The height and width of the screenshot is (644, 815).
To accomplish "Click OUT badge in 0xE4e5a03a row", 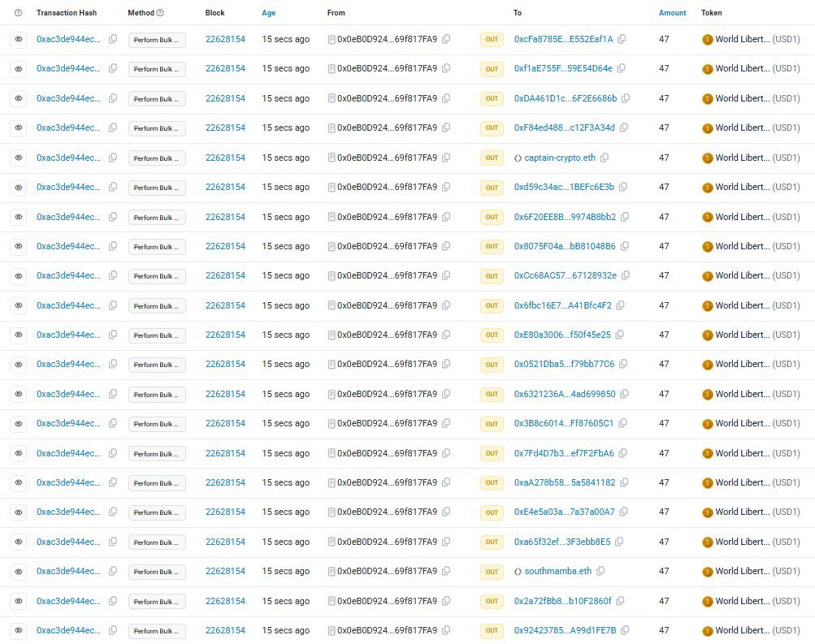I will click(x=492, y=512).
